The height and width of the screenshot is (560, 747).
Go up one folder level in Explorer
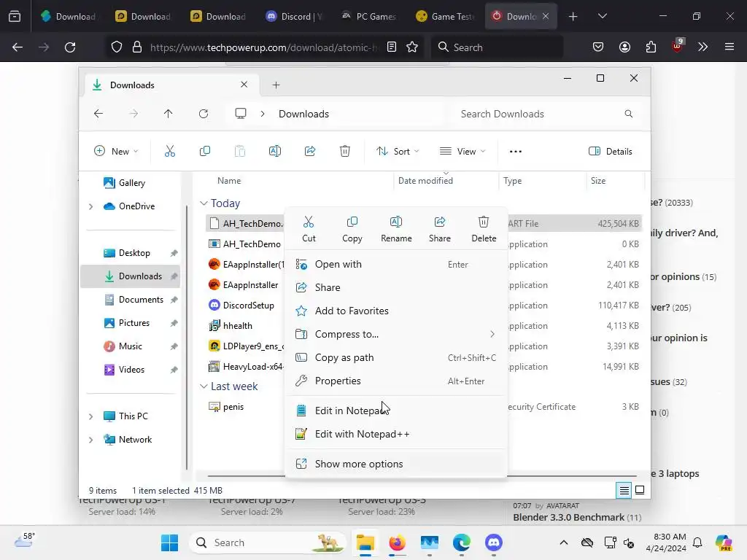[169, 113]
